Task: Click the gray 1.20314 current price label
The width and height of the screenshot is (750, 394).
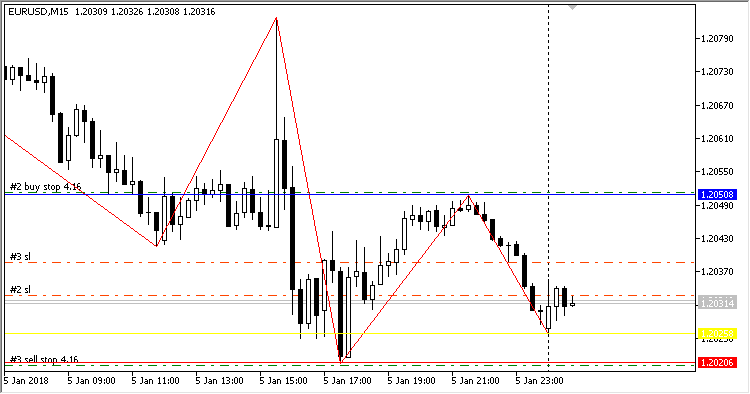Action: (717, 303)
